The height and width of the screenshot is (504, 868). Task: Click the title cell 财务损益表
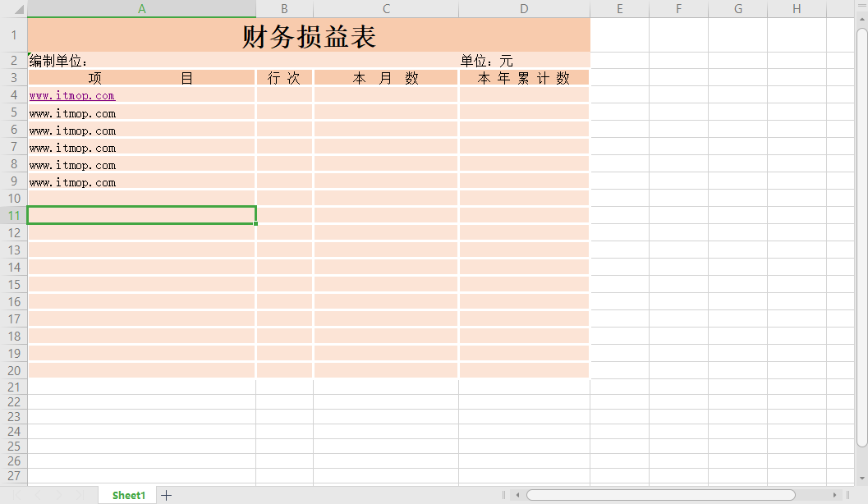308,35
